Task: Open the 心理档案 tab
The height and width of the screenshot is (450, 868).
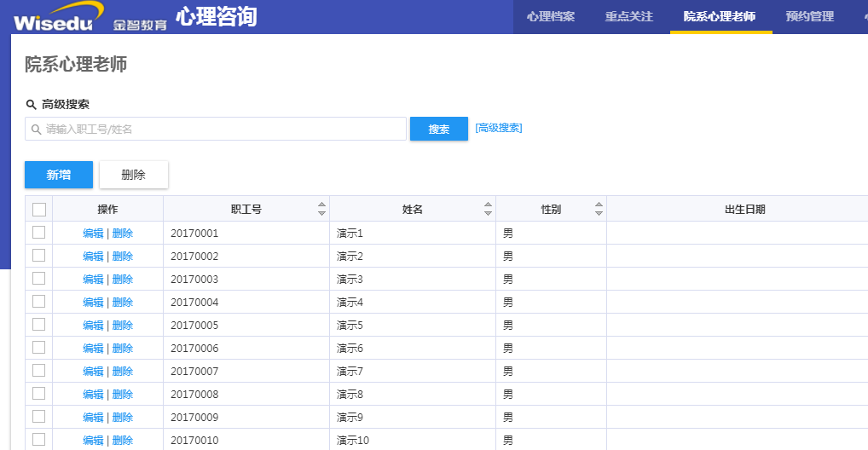Action: 551,16
